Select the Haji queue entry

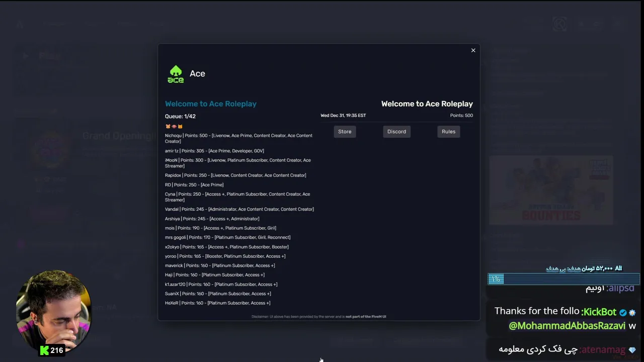(215, 275)
